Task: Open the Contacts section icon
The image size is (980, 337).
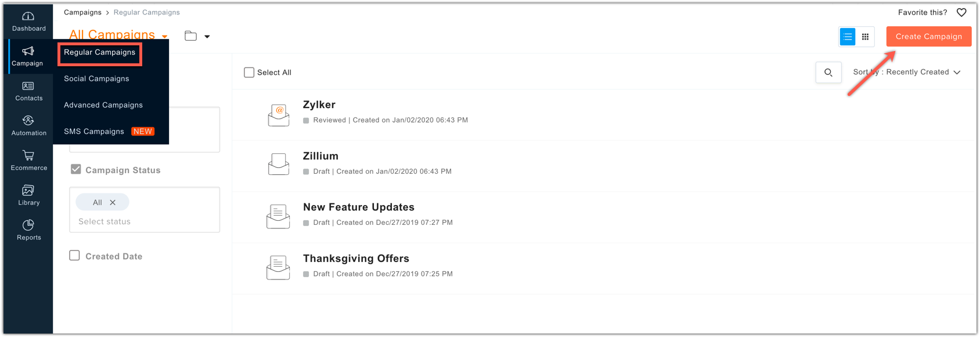Action: [28, 86]
